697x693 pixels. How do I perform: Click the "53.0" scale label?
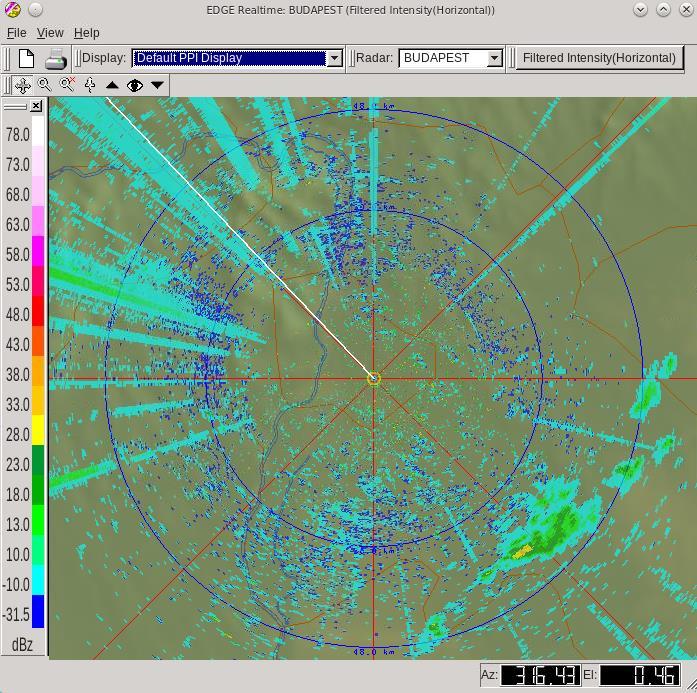point(17,284)
